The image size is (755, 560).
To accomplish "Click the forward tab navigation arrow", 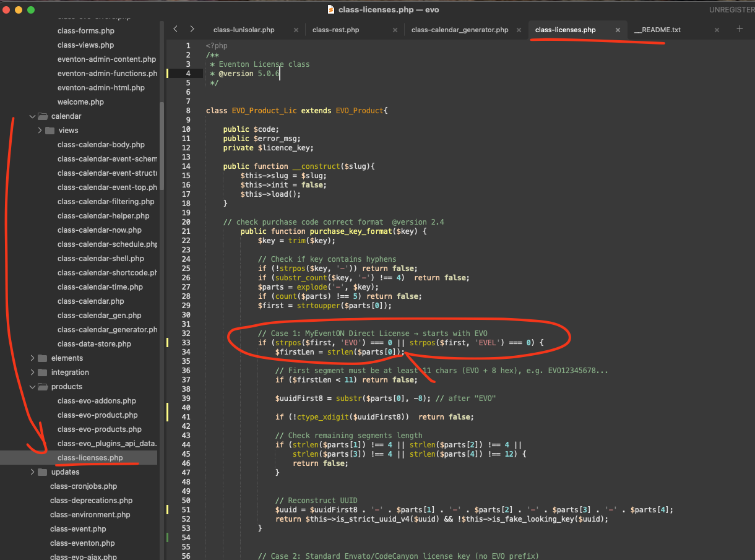I will (192, 29).
